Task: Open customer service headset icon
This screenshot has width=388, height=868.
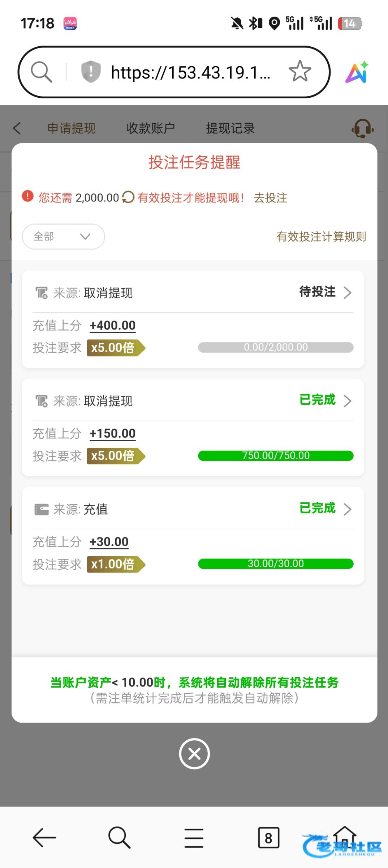Action: (362, 128)
